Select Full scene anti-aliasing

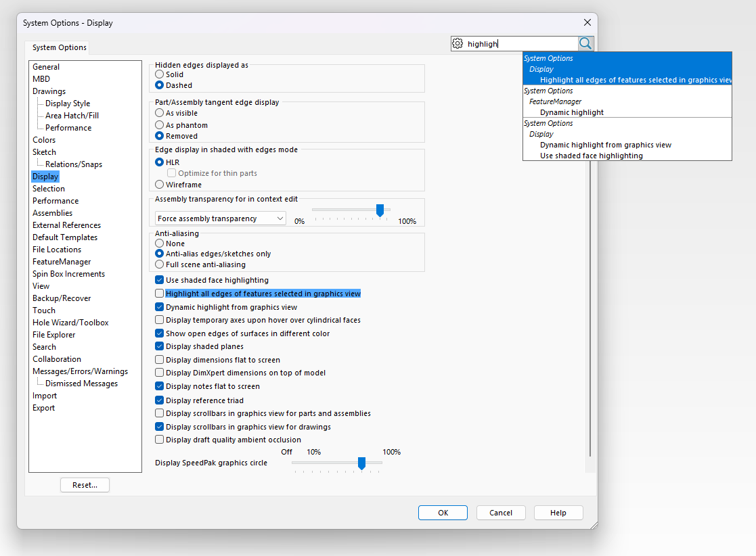160,264
